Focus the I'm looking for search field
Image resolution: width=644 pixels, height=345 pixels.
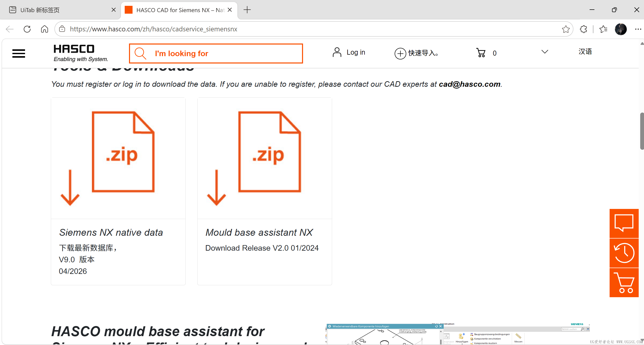pos(216,53)
